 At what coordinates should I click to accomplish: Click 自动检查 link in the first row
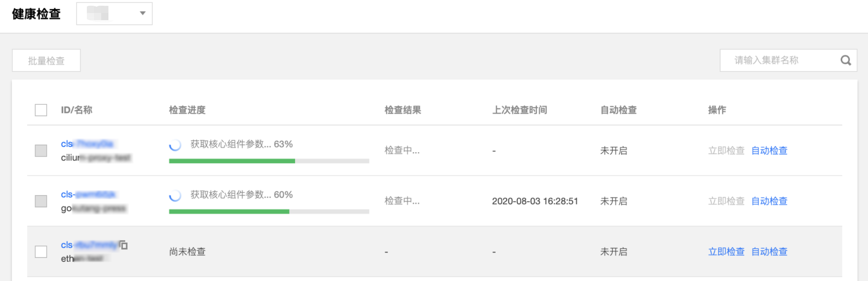769,151
